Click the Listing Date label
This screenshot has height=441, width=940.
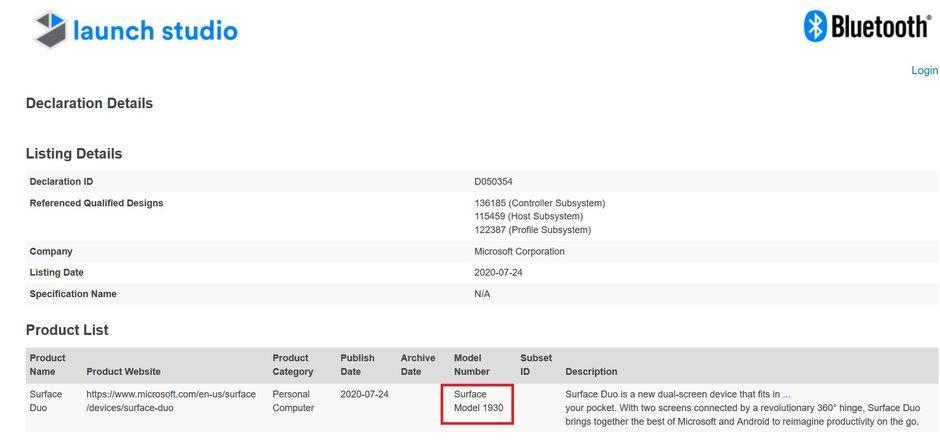[x=56, y=273]
